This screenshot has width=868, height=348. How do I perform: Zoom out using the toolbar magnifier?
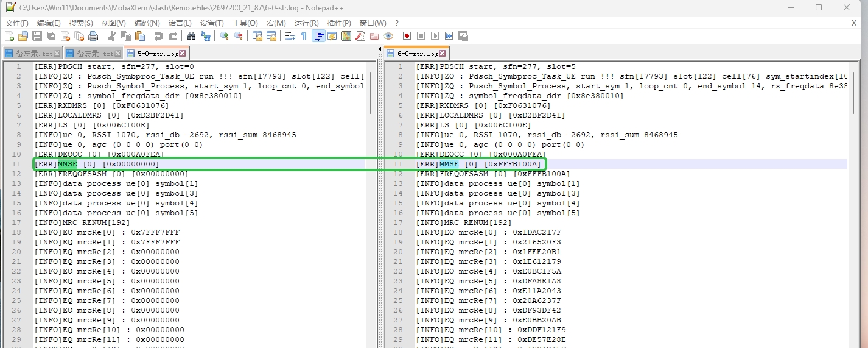[238, 36]
